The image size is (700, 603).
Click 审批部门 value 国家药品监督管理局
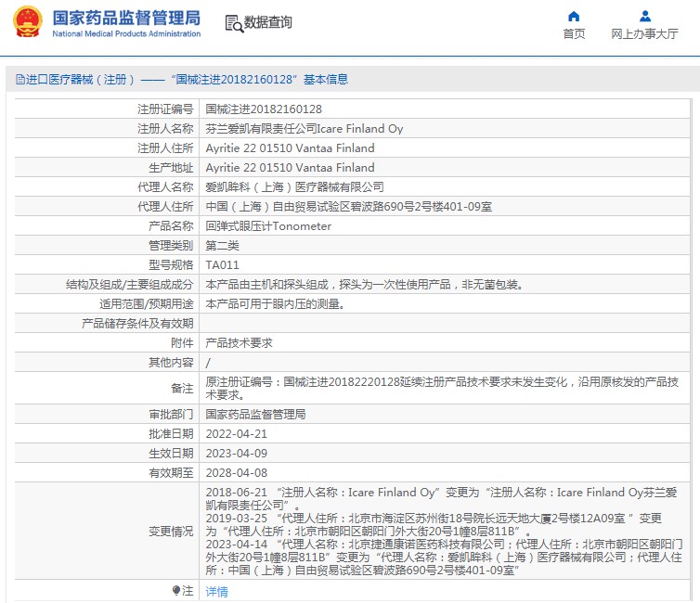[255, 415]
